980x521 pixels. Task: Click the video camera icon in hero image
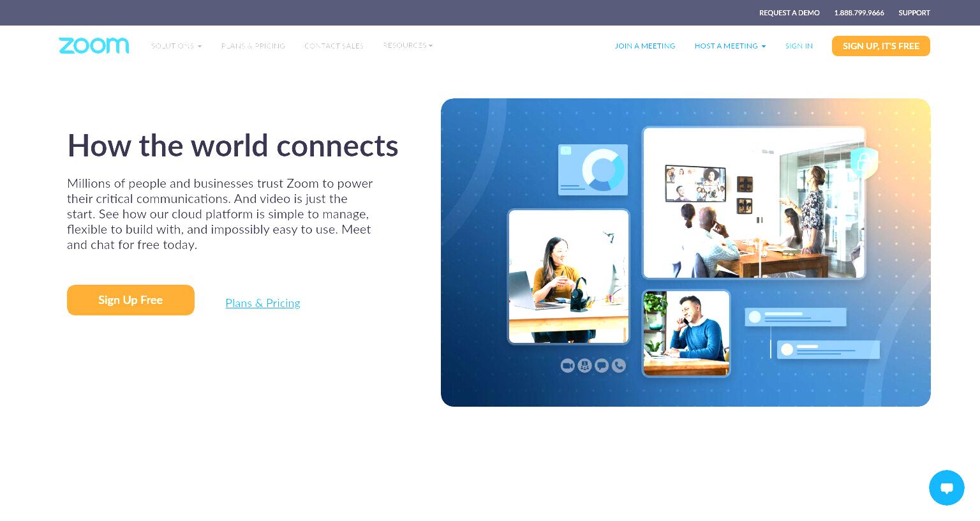coord(567,365)
